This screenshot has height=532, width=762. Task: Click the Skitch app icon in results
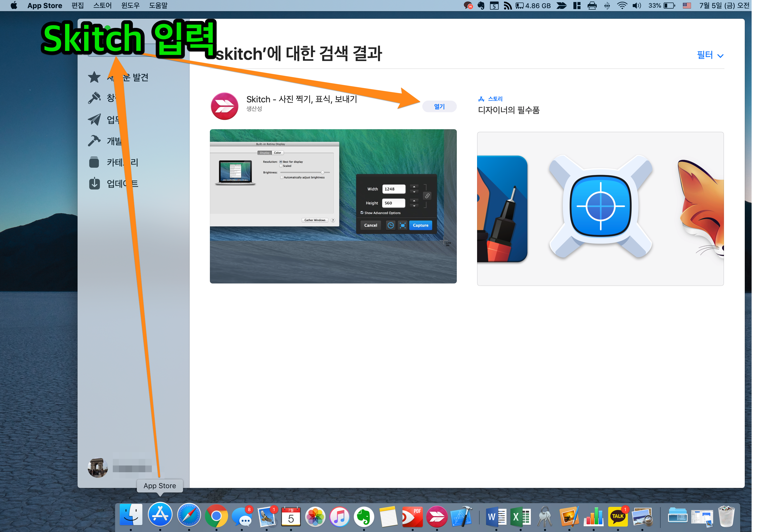(224, 106)
